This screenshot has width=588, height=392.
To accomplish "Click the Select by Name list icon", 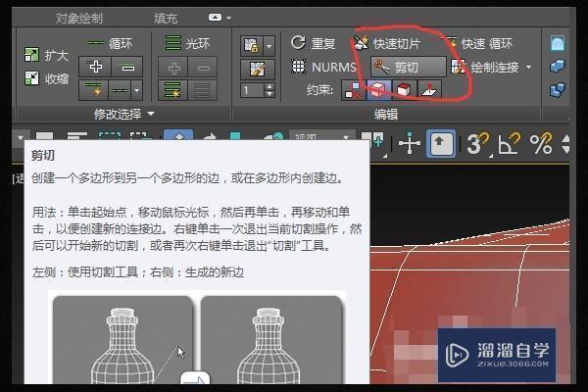I will 76,136.
